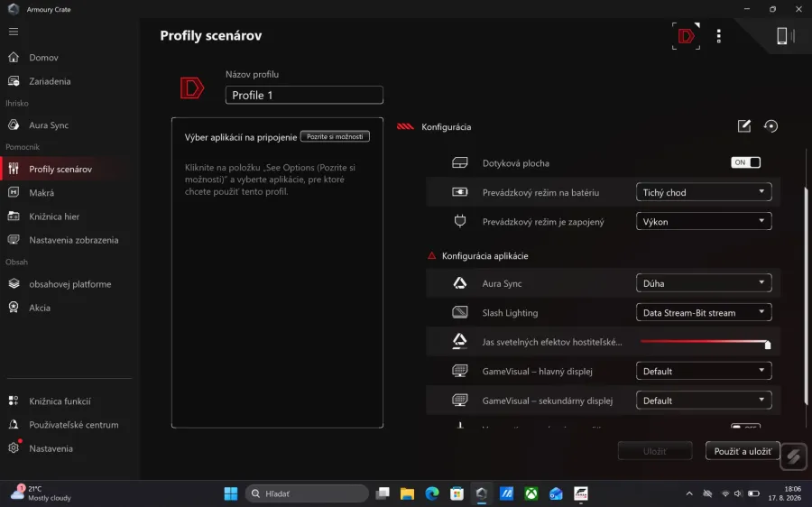The image size is (812, 507).
Task: Click the red D profile icon in header
Action: pyautogui.click(x=687, y=36)
